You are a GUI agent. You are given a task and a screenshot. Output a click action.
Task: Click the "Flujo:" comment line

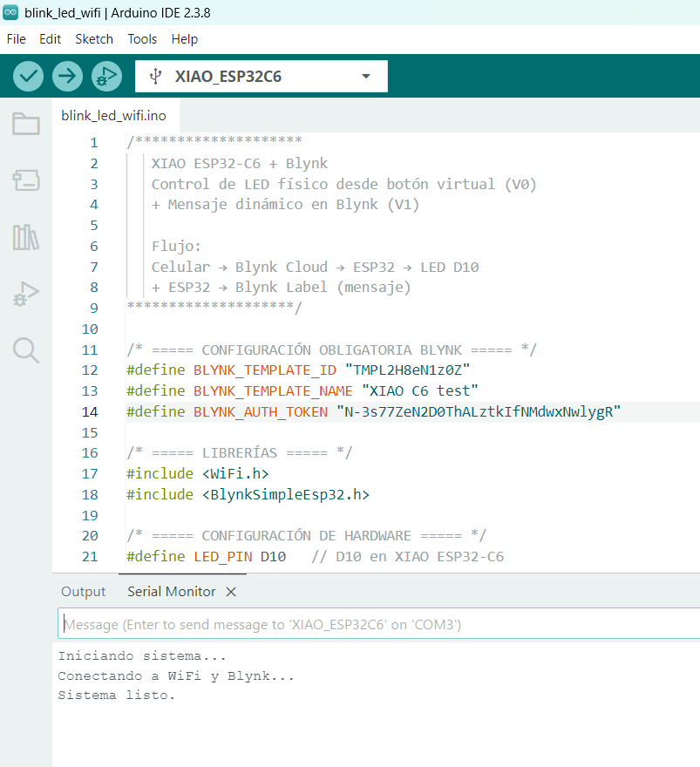[176, 246]
